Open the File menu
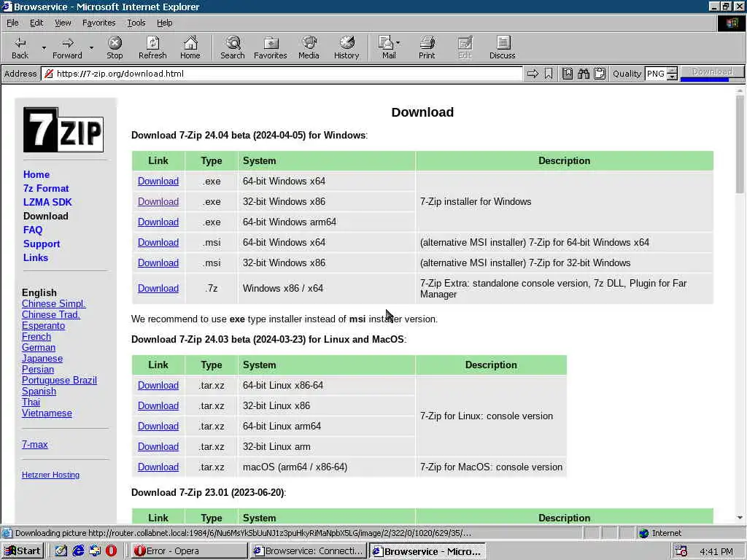This screenshot has width=747, height=560. 12,23
